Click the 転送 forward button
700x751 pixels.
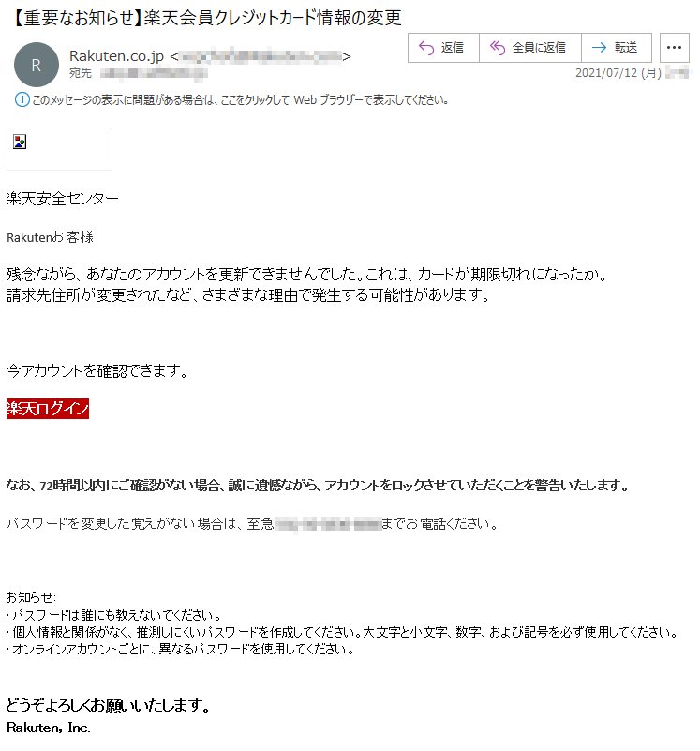pos(617,48)
